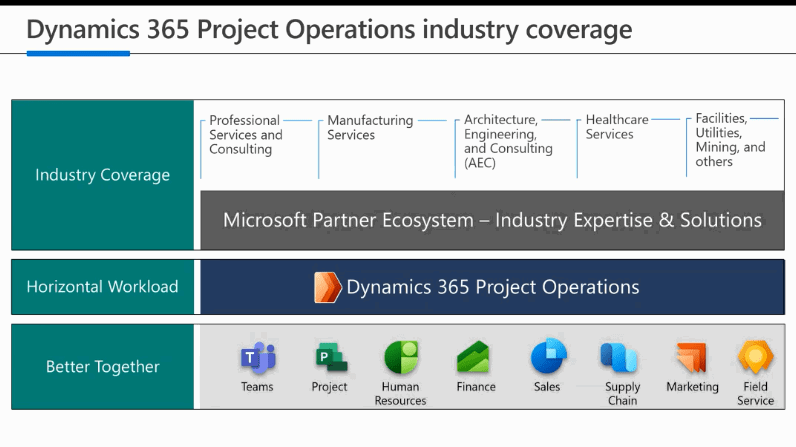Select the "Human Resources" label text

point(401,394)
